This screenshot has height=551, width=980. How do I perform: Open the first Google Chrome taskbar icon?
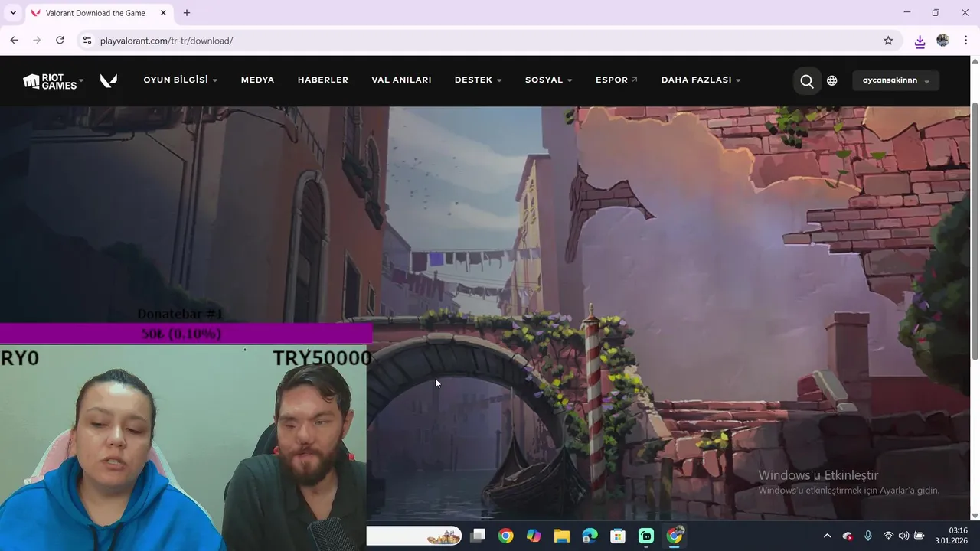pos(505,536)
